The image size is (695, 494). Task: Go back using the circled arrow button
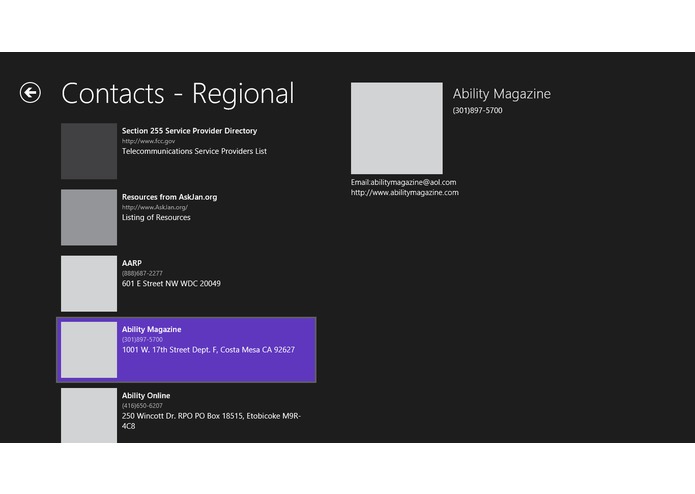(30, 93)
